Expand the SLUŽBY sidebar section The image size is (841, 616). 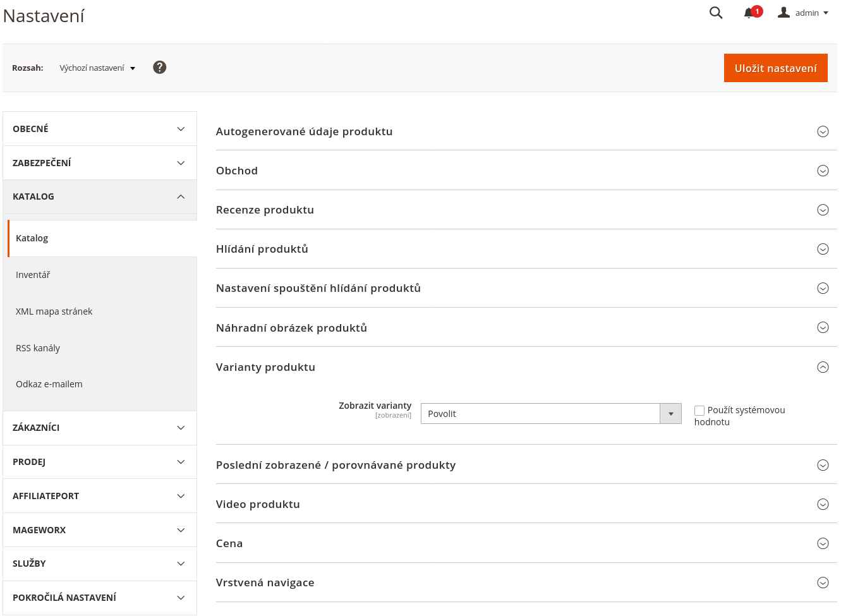100,564
